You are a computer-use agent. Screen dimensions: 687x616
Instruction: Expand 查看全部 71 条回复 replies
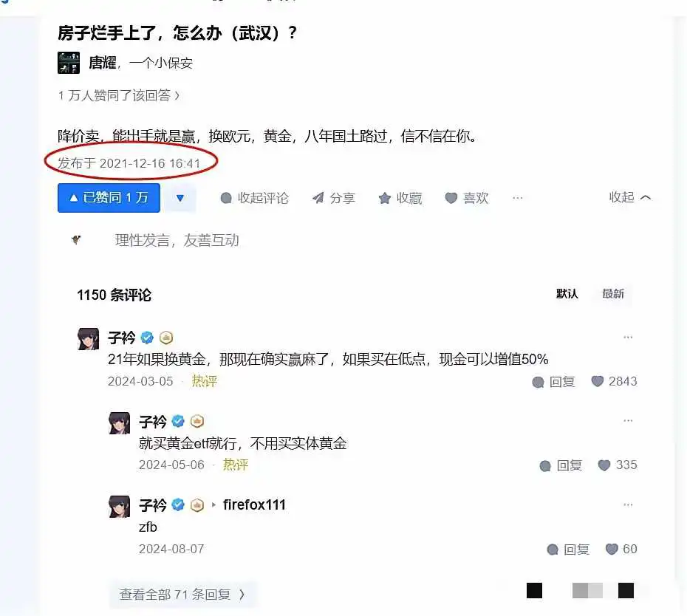pyautogui.click(x=182, y=595)
